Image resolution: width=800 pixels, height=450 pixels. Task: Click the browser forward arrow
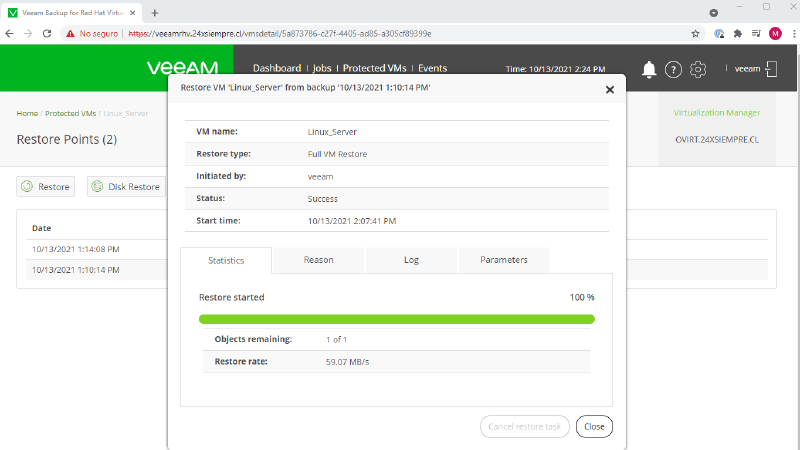[x=28, y=34]
